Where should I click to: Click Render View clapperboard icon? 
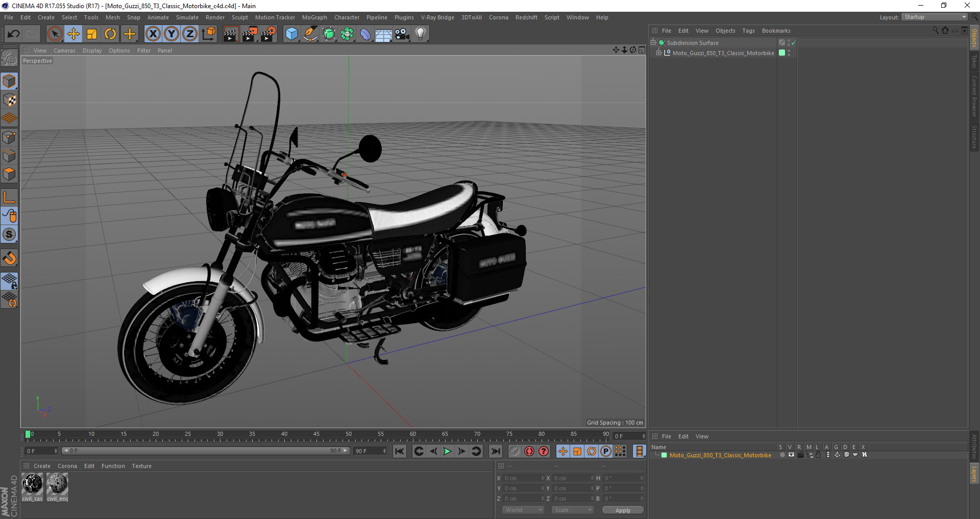tap(231, 34)
